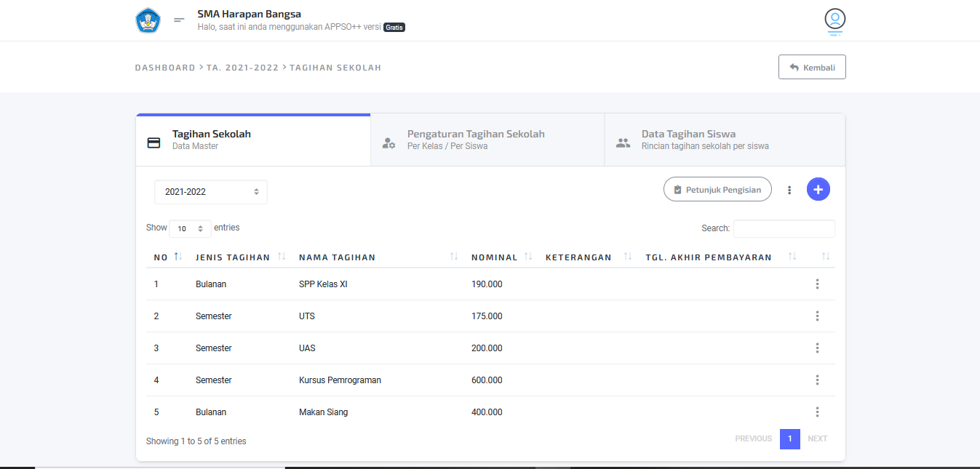The width and height of the screenshot is (980, 469).
Task: Open the user profile avatar icon
Action: (x=834, y=20)
